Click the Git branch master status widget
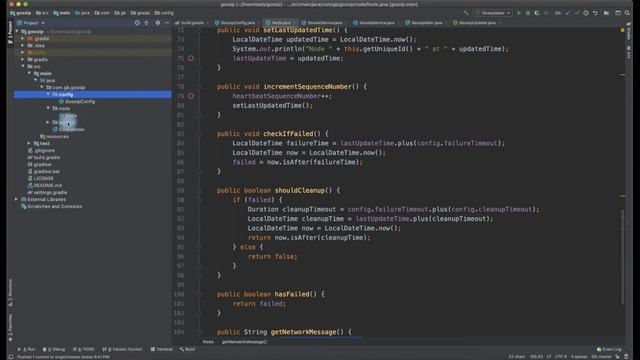 point(601,357)
